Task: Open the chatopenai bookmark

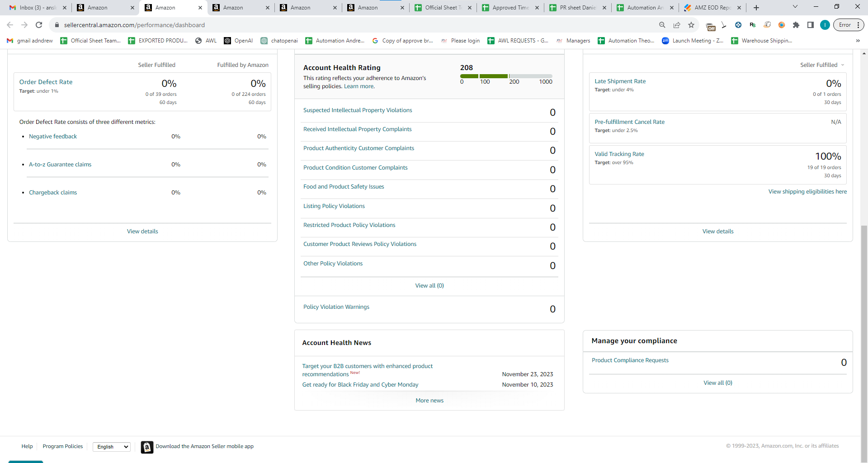Action: click(x=279, y=41)
